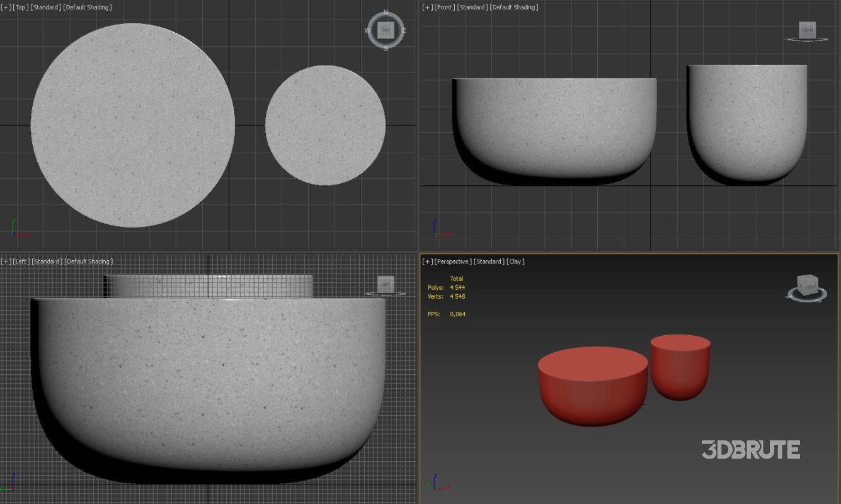Click the ViewCube in the Perspective viewport

tap(808, 286)
